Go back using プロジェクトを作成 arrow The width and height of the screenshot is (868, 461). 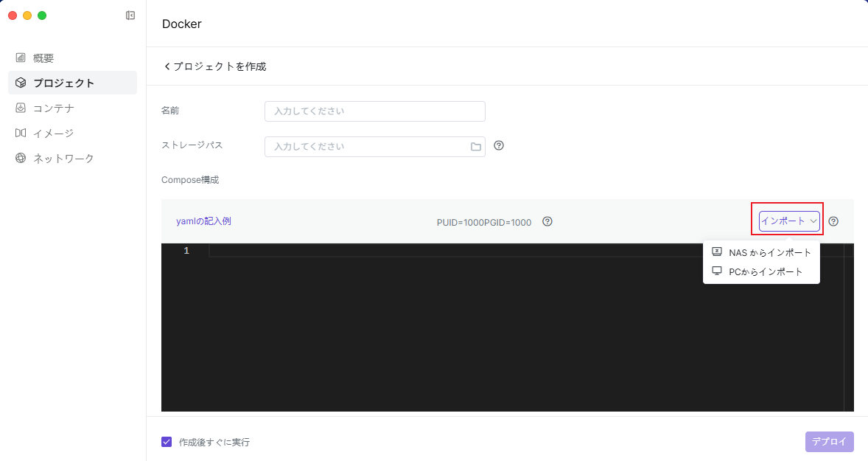[x=167, y=66]
